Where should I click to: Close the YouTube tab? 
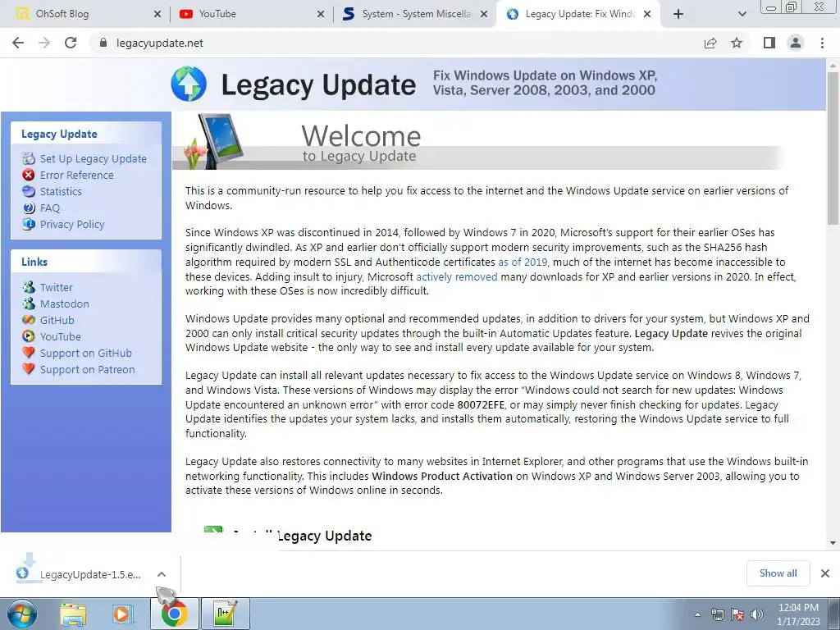[x=321, y=14]
